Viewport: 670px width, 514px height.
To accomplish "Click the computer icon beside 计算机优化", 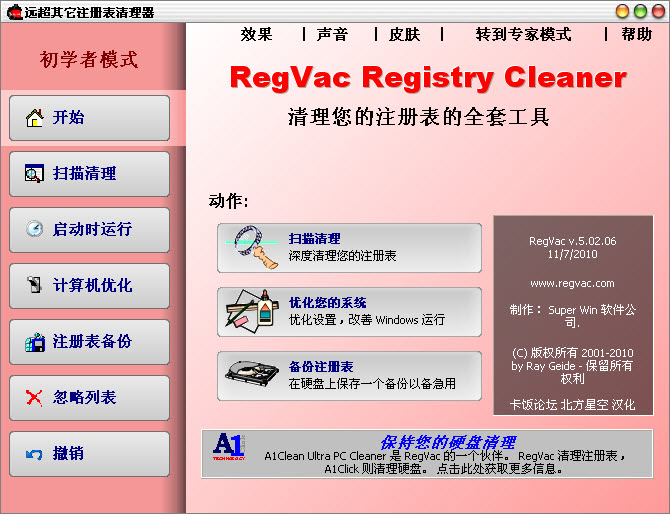I will point(33,286).
